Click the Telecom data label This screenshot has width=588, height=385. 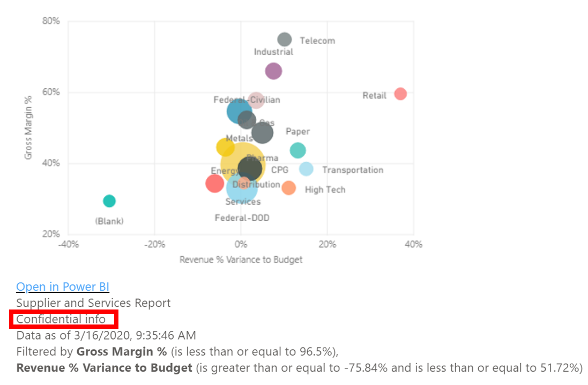[317, 41]
